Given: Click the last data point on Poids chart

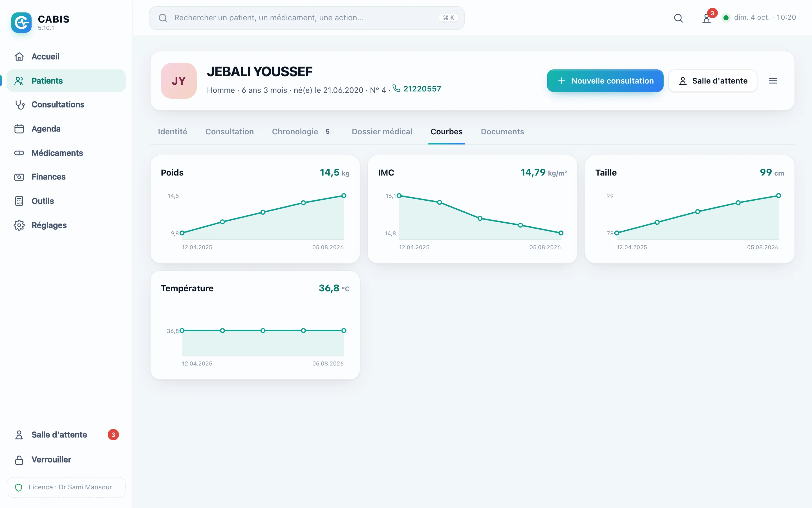Looking at the screenshot, I should tap(344, 196).
